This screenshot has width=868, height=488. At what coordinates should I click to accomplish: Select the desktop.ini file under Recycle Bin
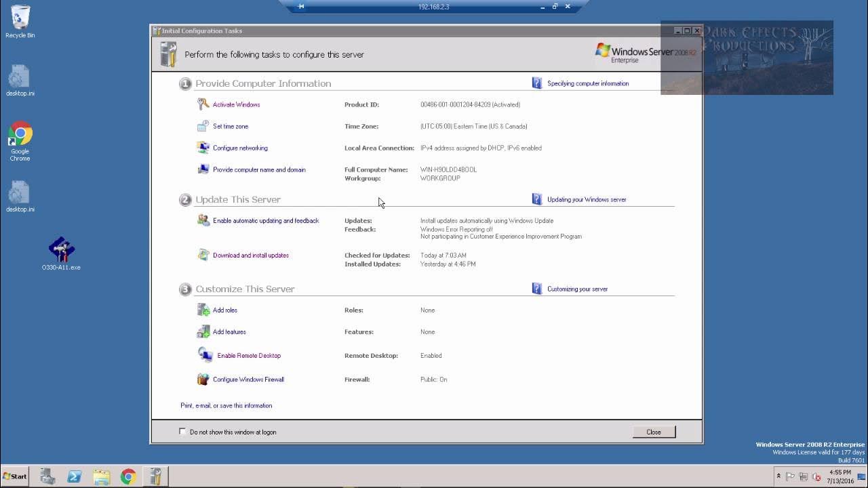20,81
